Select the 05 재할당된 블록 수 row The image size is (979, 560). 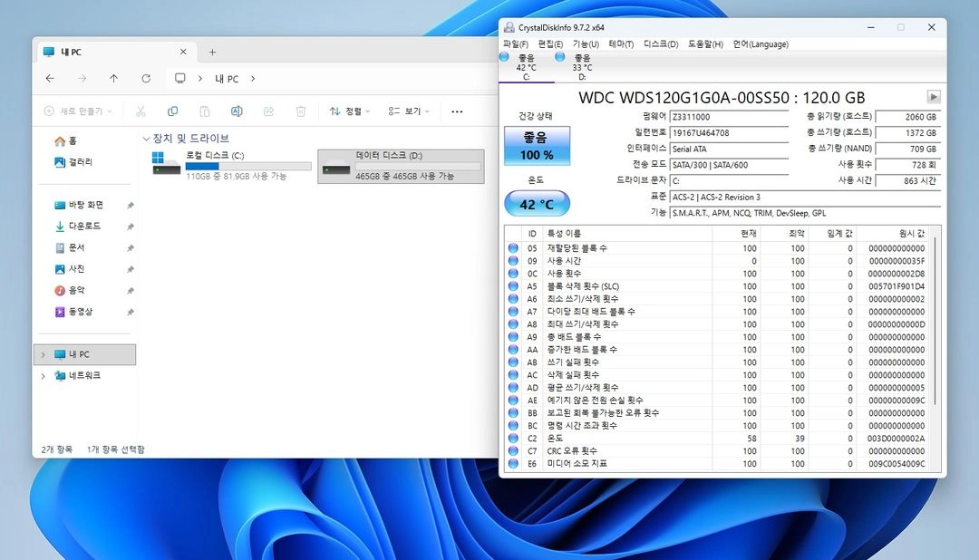point(717,248)
